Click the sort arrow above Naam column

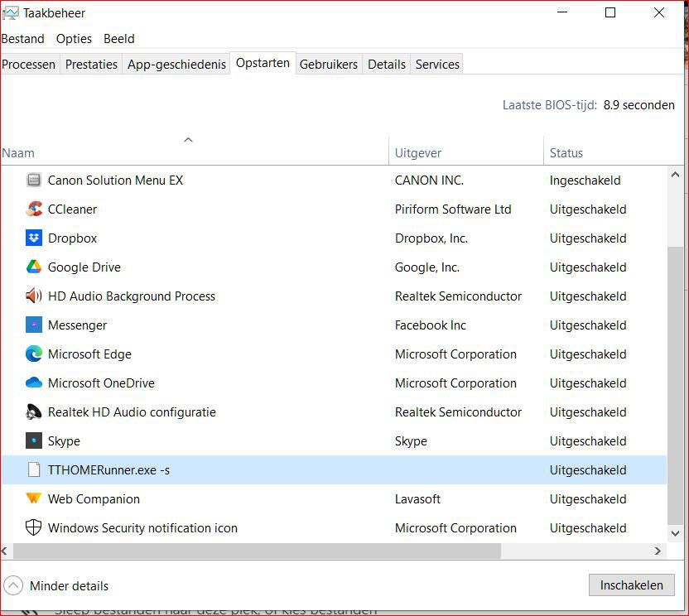188,140
